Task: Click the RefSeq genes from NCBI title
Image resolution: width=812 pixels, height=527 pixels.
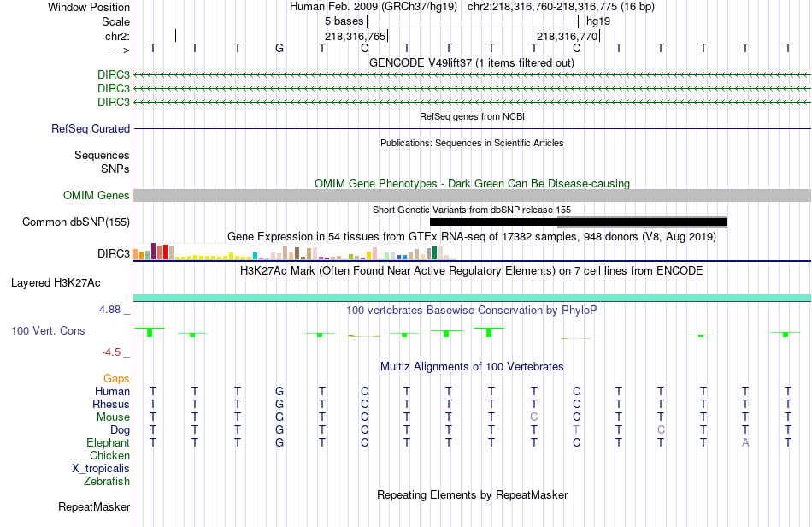Action: pos(472,116)
